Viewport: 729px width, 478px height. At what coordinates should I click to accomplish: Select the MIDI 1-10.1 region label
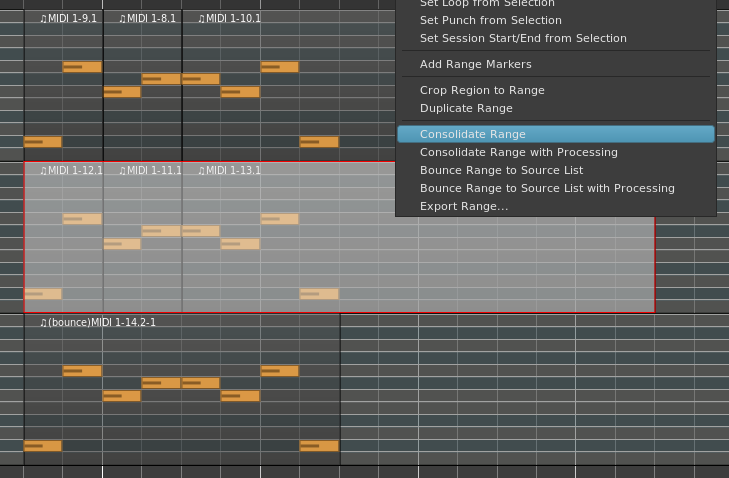229,19
